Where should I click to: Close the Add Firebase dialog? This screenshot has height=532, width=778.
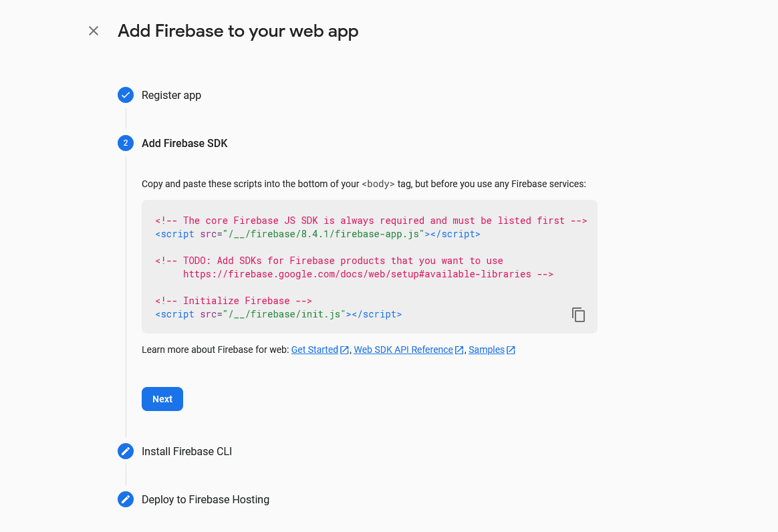[x=94, y=31]
